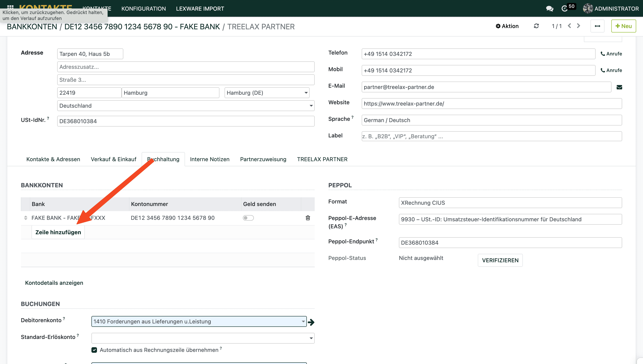643x364 pixels.
Task: Click Zeile hinzufügen to add bank
Action: [x=58, y=232]
